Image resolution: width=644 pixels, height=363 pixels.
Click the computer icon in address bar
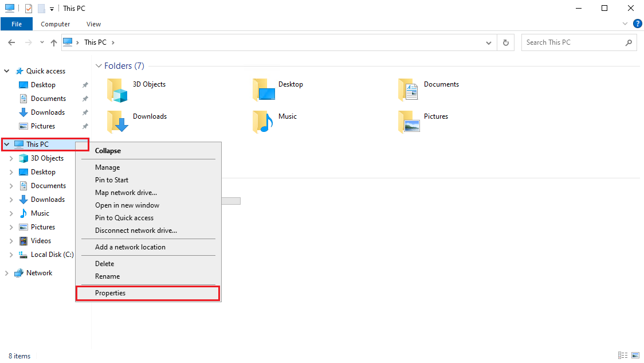(68, 42)
